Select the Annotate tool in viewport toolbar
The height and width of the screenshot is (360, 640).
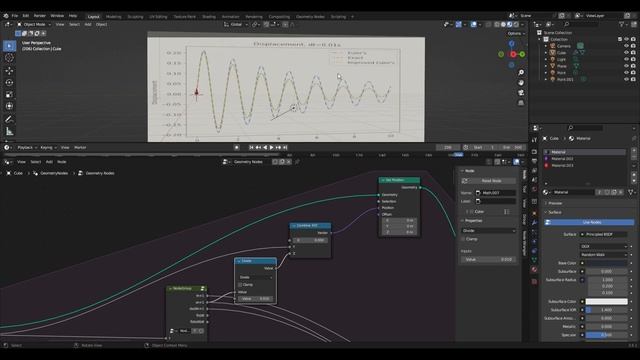click(x=9, y=119)
